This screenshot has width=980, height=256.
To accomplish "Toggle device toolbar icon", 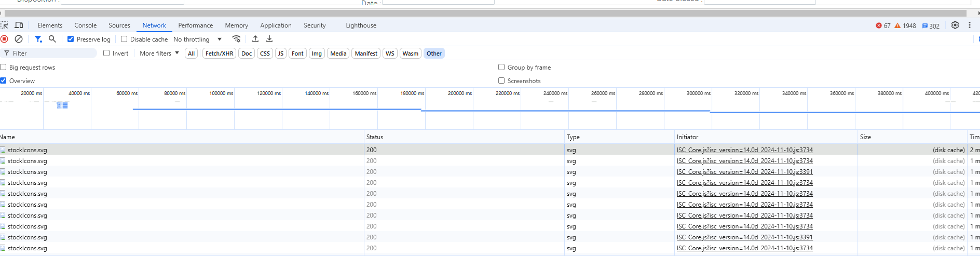I will point(19,25).
